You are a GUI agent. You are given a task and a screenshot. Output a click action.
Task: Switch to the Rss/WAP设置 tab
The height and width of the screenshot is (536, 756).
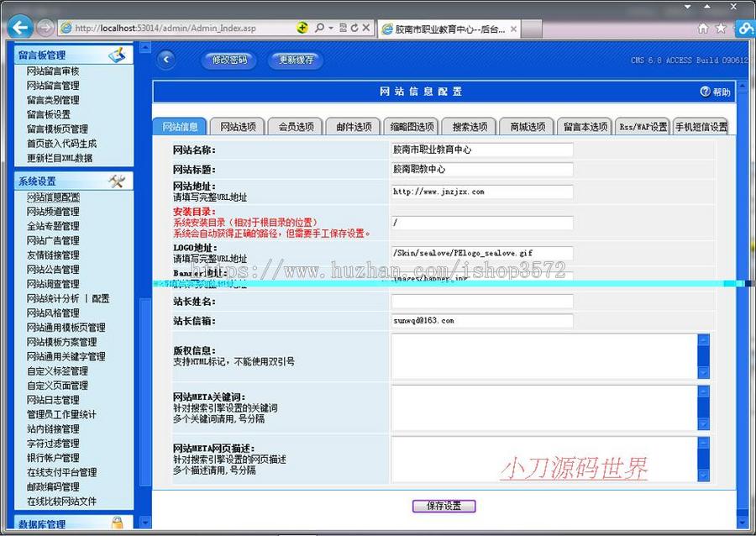pyautogui.click(x=643, y=126)
